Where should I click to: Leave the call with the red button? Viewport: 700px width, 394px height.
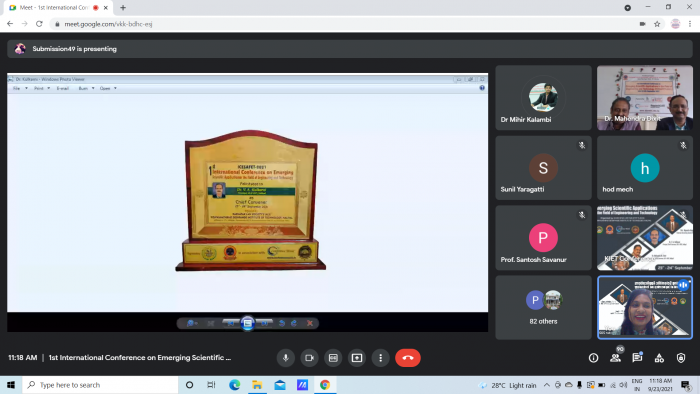pyautogui.click(x=408, y=358)
